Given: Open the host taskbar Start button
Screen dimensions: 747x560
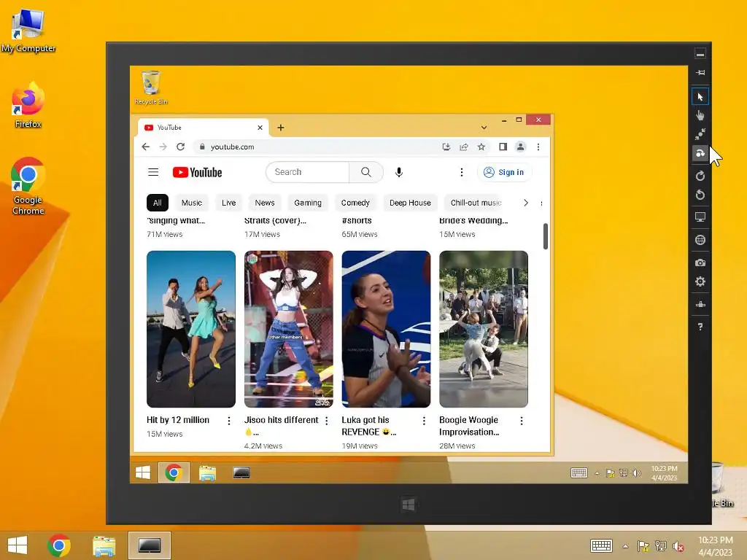Looking at the screenshot, I should 18,545.
